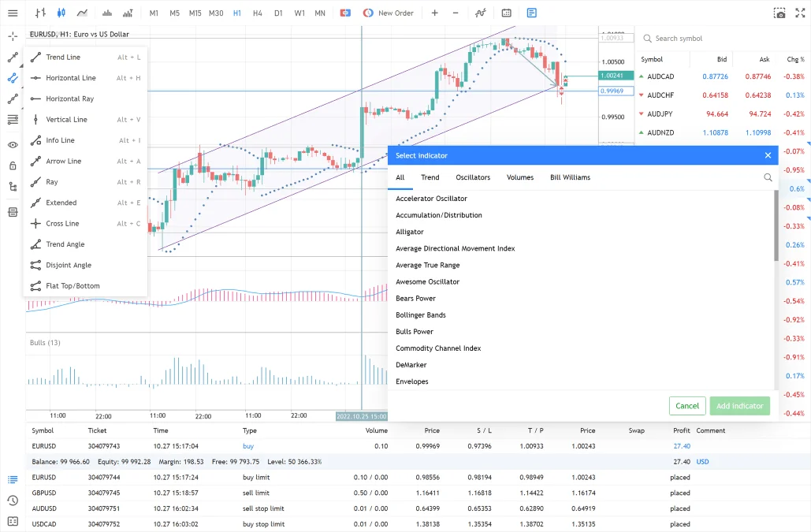The image size is (811, 532).
Task: Toggle visibility of chart objects
Action: 13,145
